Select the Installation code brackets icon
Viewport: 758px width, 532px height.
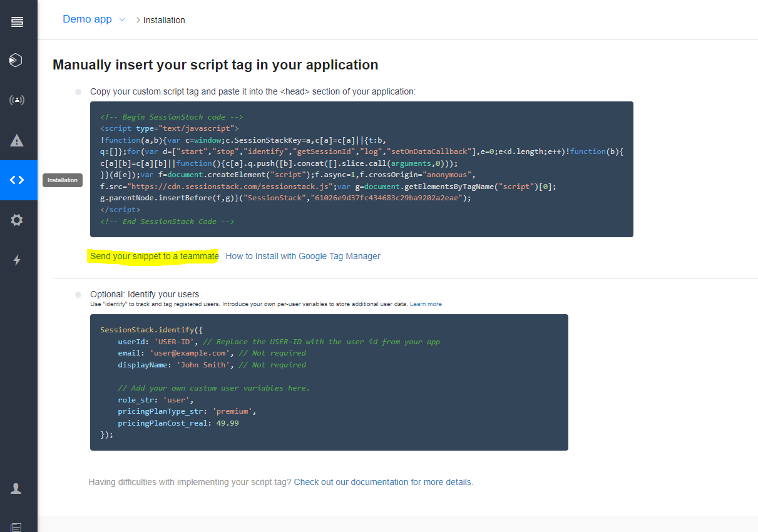[x=17, y=180]
